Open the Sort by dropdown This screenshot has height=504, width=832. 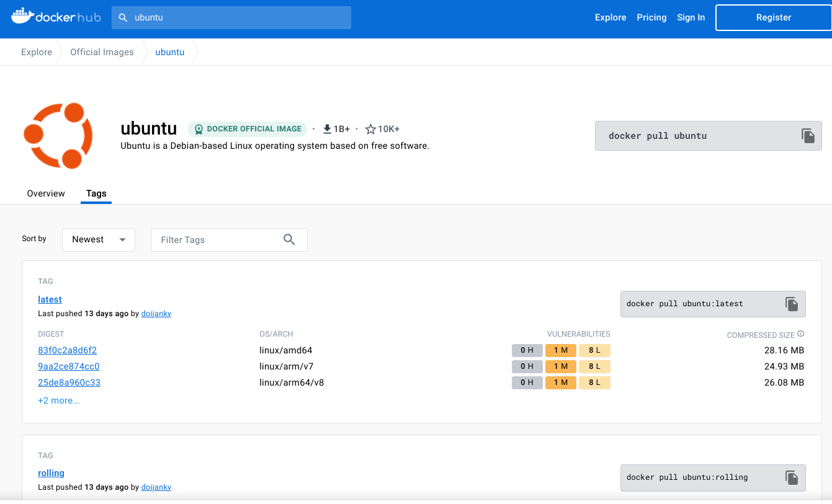click(x=98, y=239)
